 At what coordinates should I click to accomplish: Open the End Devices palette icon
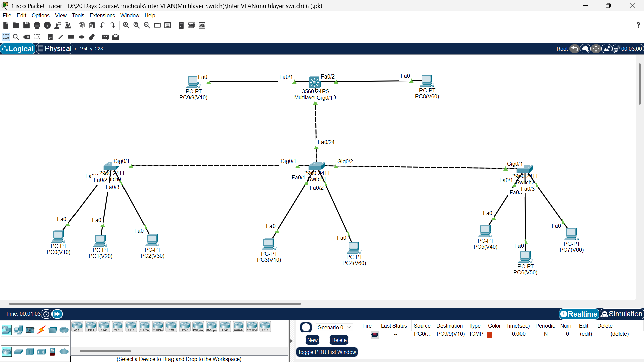point(18,330)
